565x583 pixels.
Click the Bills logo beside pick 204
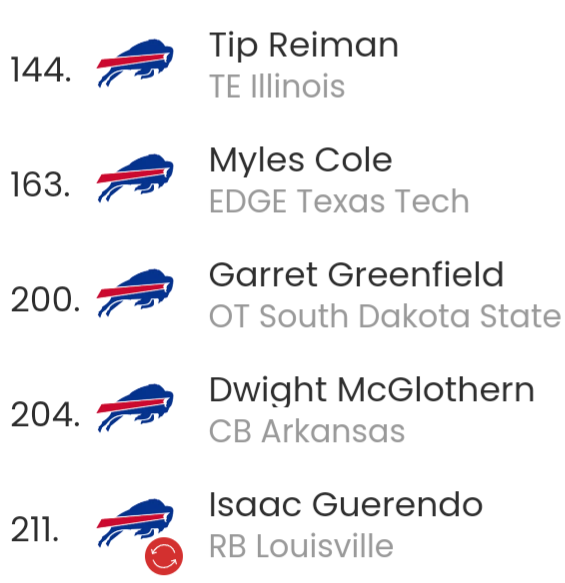(135, 408)
